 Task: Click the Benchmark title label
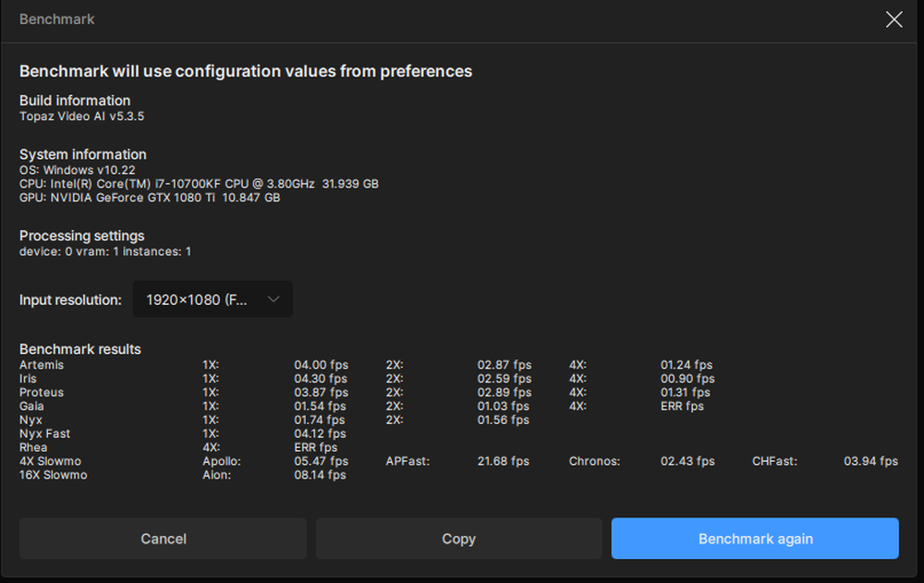click(x=56, y=18)
